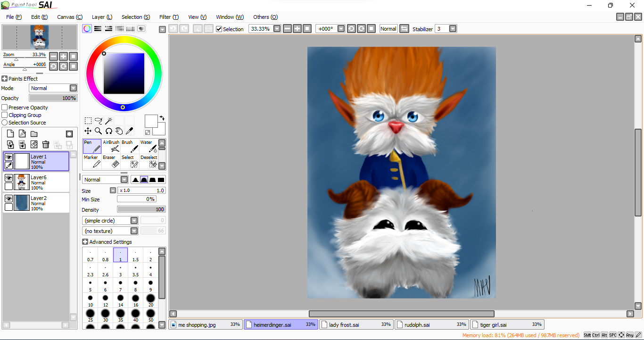Screen dimensions: 644x340
Task: Show the color wheel panel
Action: (x=87, y=29)
